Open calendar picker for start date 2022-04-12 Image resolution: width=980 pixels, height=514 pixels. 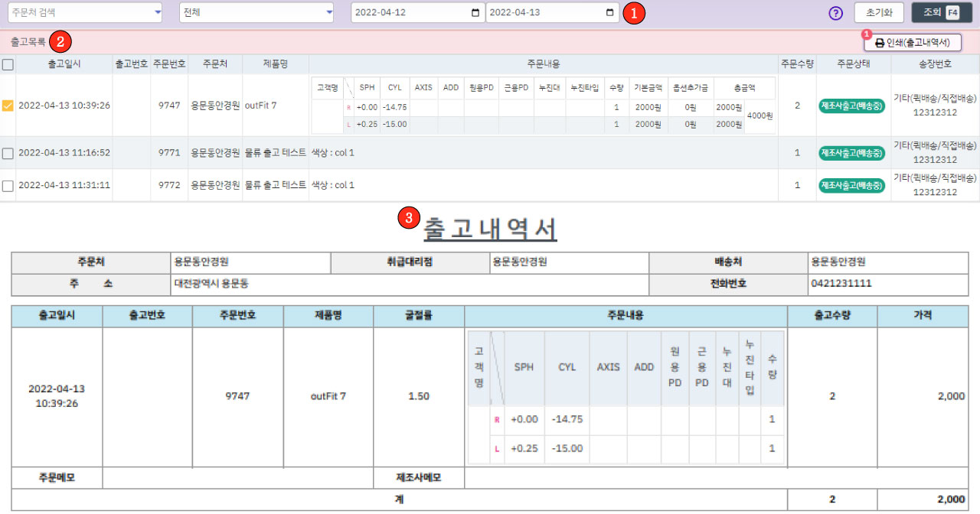point(475,13)
